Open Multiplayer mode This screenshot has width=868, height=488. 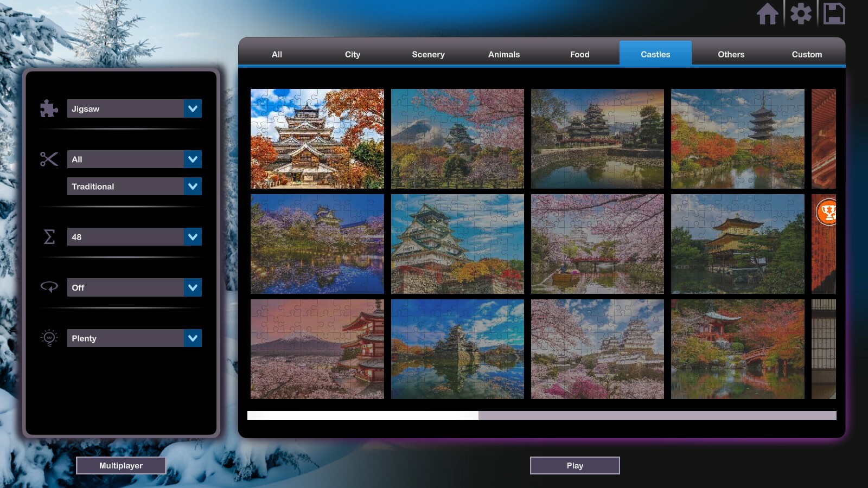[121, 465]
